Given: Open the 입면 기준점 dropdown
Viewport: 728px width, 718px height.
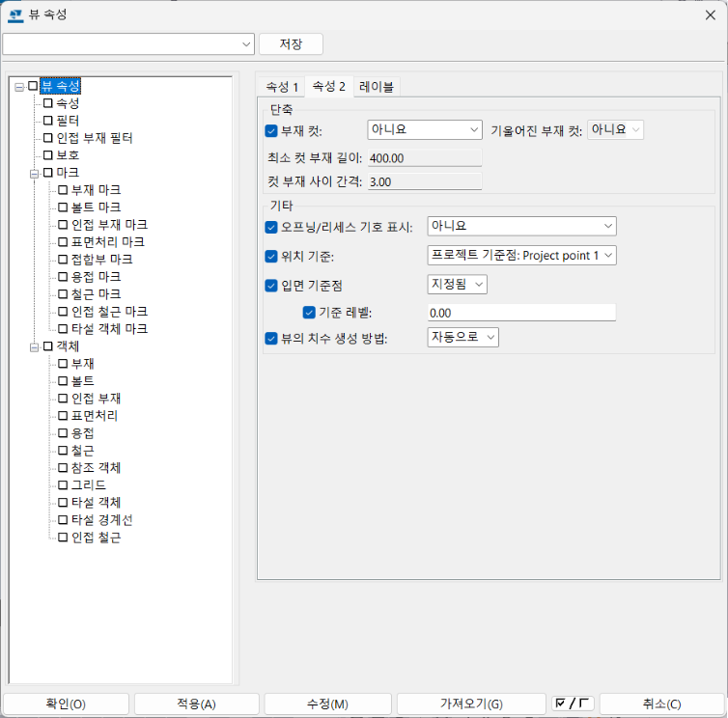Looking at the screenshot, I should [x=457, y=284].
